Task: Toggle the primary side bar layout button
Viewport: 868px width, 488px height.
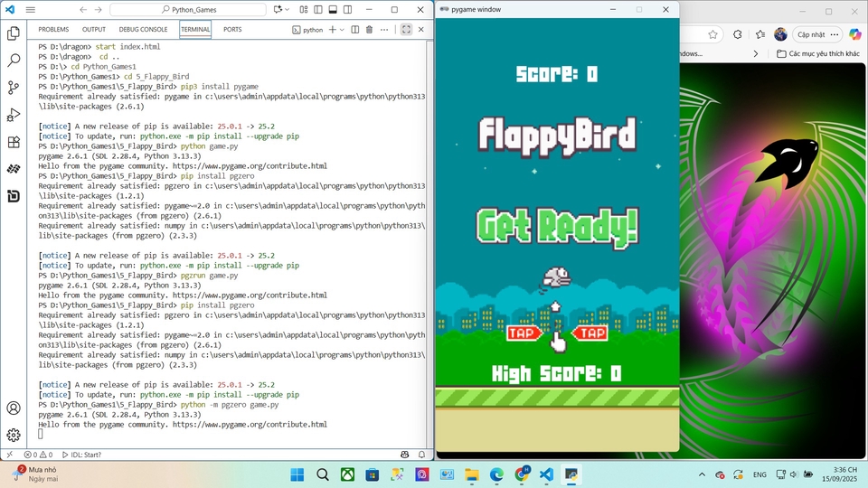Action: coord(317,10)
